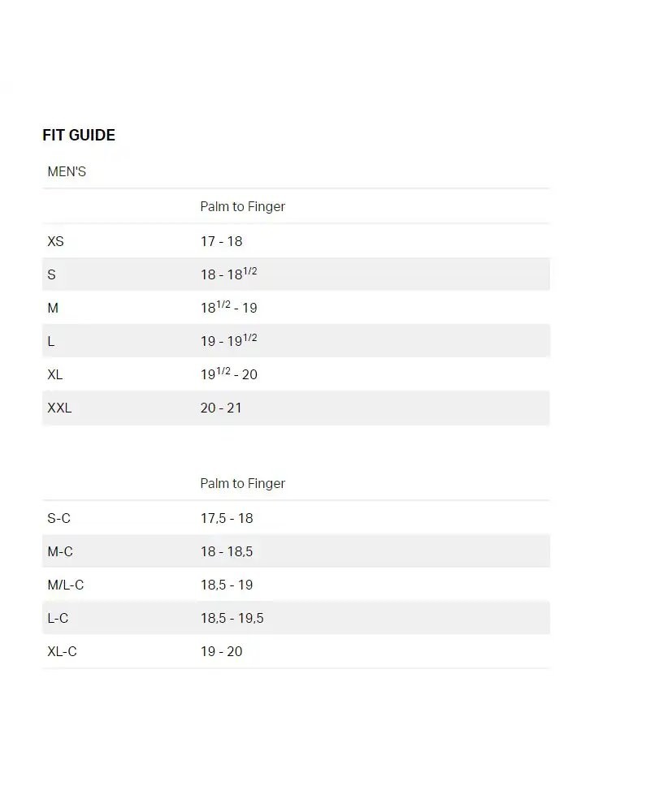Select the XL size label in men's table
Viewport: 650px width, 812px height.
tap(55, 374)
